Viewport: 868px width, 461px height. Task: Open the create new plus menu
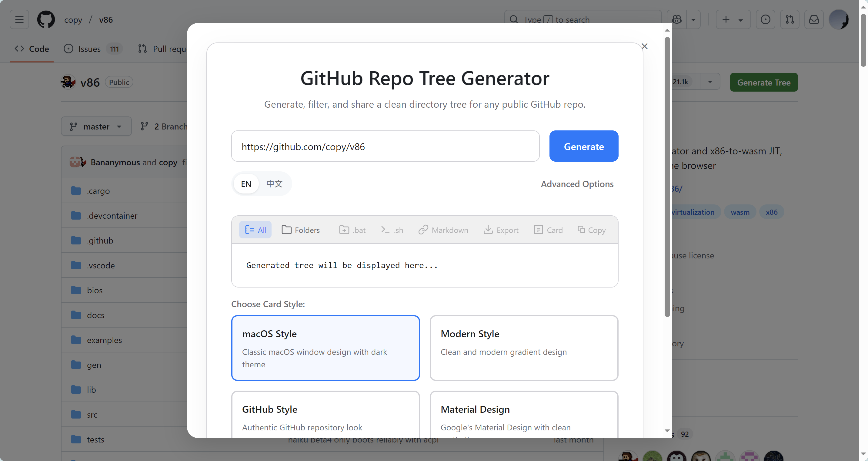733,19
